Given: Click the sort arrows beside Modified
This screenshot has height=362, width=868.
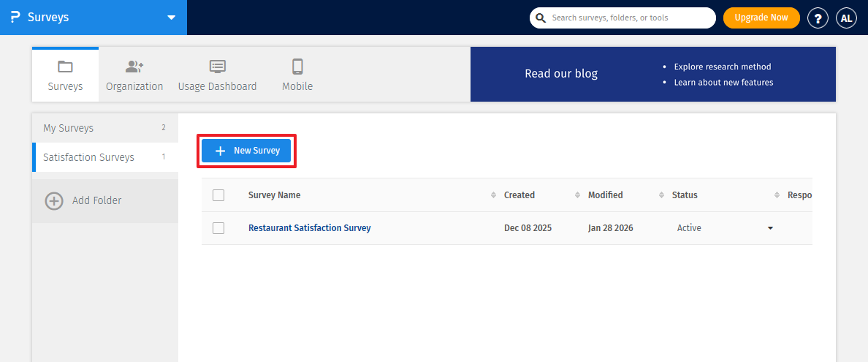Looking at the screenshot, I should 661,195.
